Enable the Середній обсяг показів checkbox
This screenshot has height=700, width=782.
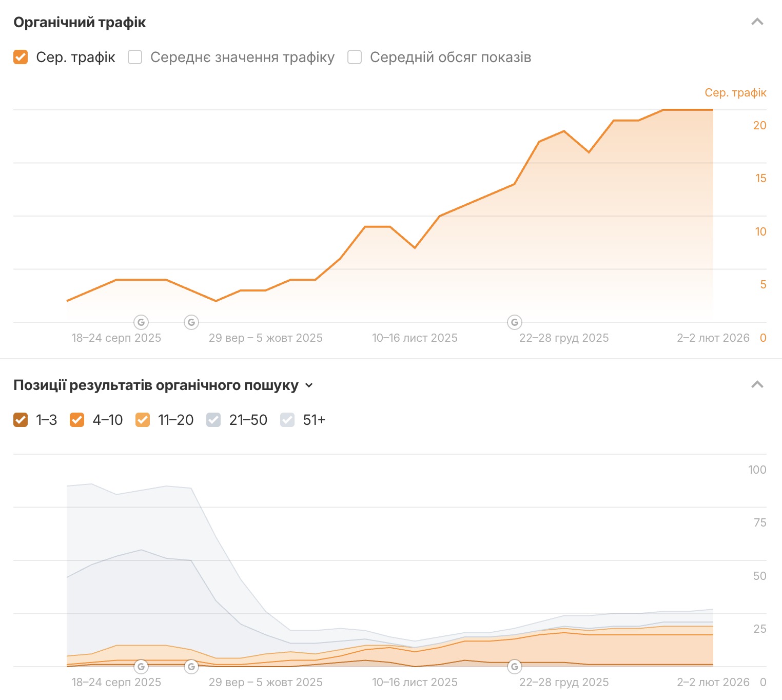pyautogui.click(x=355, y=57)
